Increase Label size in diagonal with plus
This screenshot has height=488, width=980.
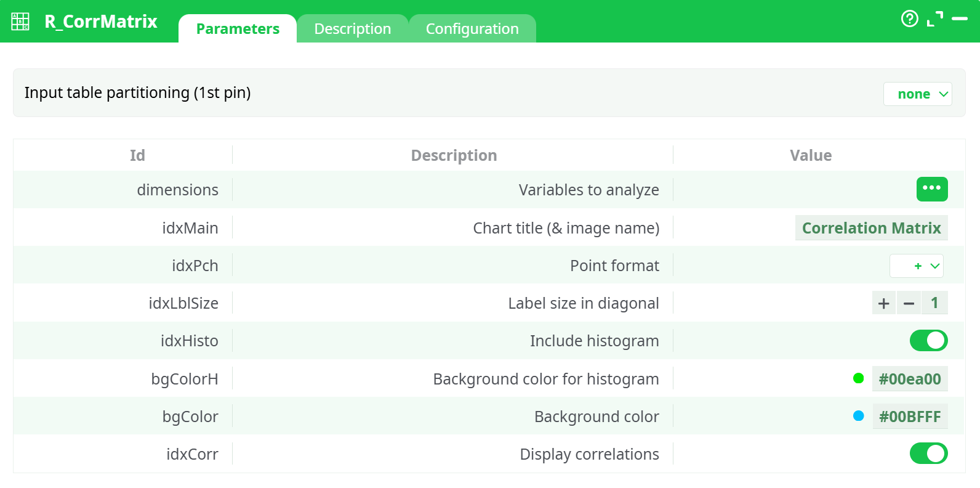[x=883, y=303]
